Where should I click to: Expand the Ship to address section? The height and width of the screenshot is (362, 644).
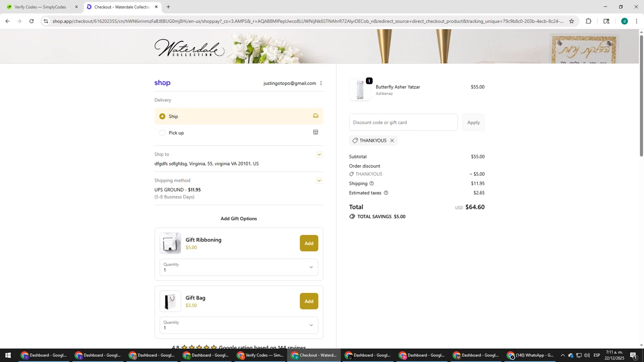click(x=319, y=154)
